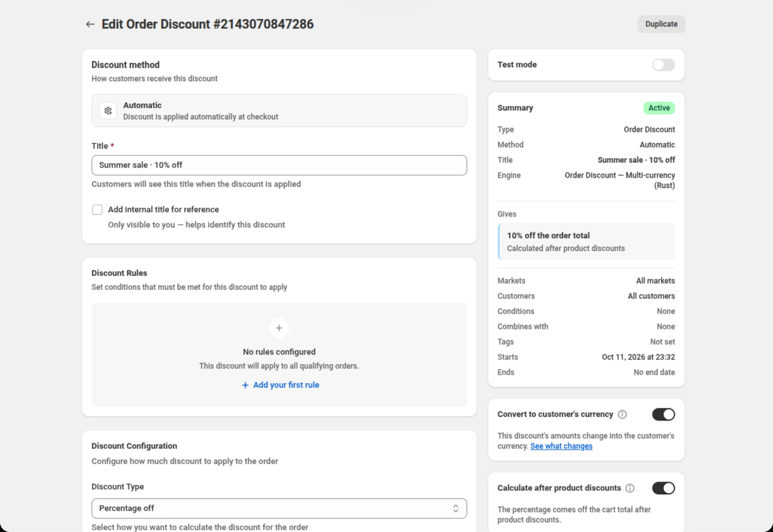Click the Starts value Oct 11, 2026 at 23:32
773x532 pixels.
tap(638, 357)
